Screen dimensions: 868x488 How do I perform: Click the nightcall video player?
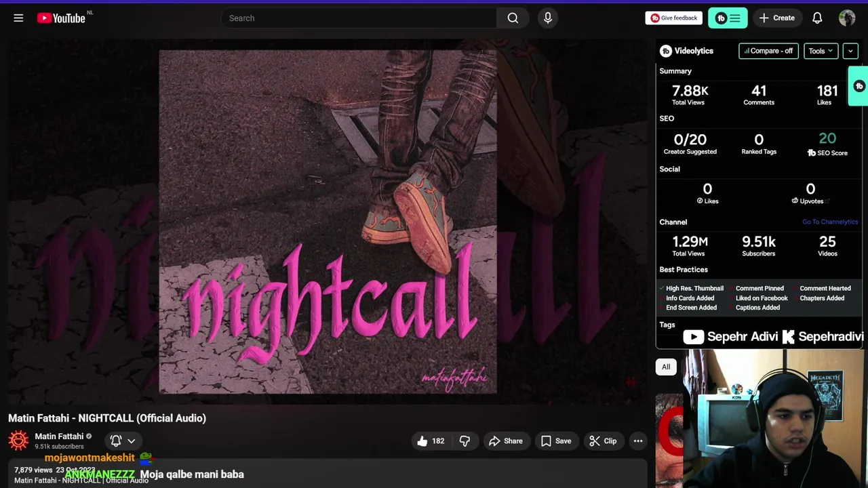pos(328,221)
